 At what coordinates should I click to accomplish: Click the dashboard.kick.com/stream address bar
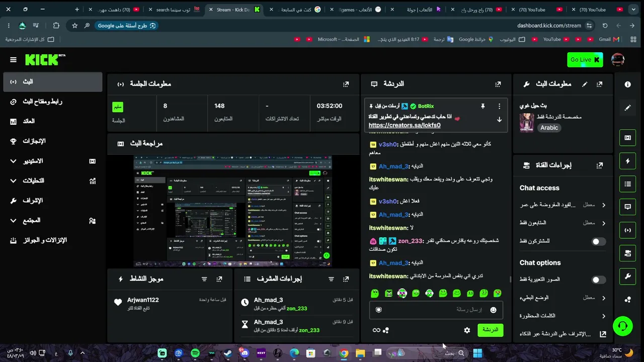(548, 26)
